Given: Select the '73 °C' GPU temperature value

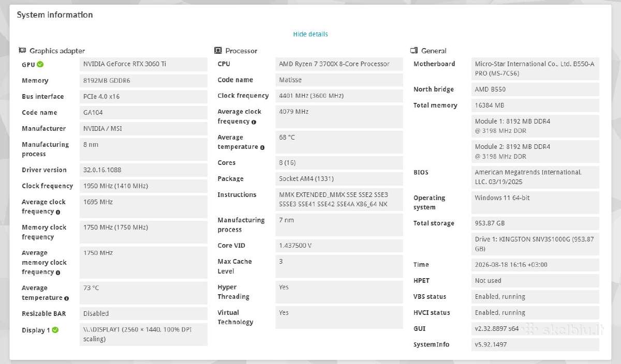Looking at the screenshot, I should 143,293.
